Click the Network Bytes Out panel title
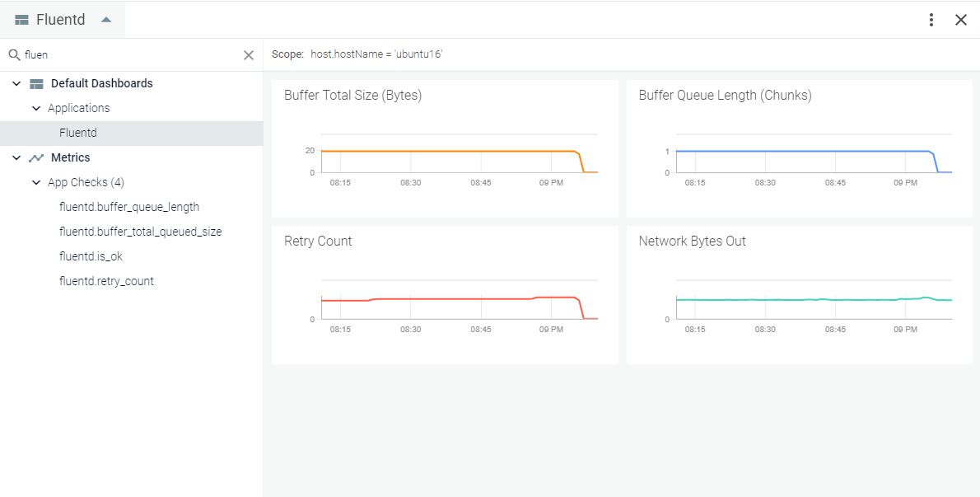Viewport: 980px width, 497px height. click(693, 241)
